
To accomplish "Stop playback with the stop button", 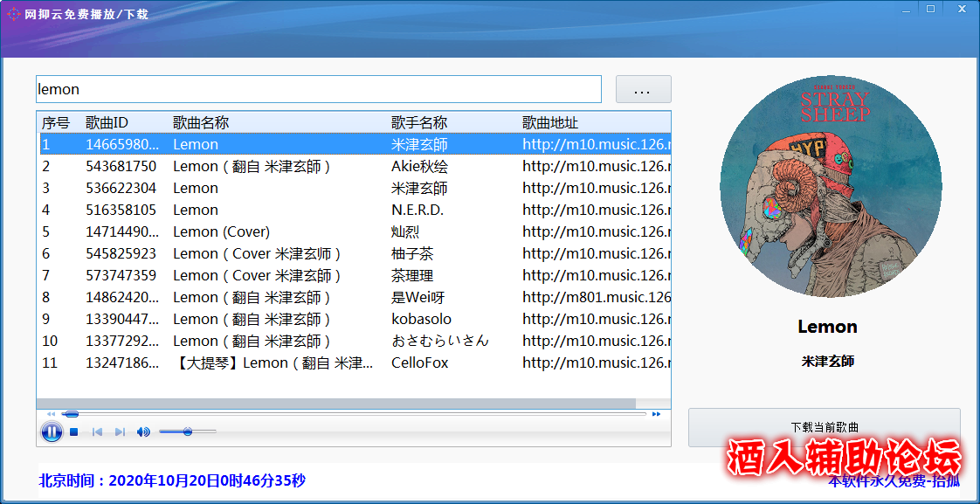I will point(74,432).
